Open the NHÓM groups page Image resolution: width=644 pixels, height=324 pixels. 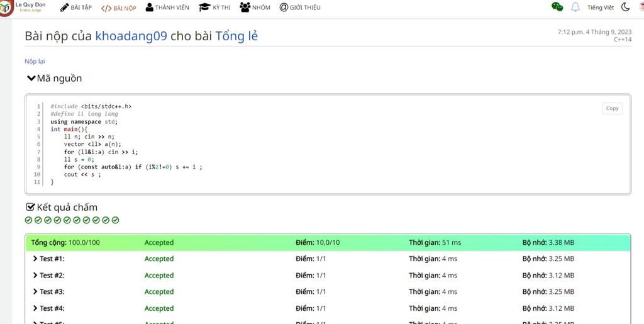255,8
